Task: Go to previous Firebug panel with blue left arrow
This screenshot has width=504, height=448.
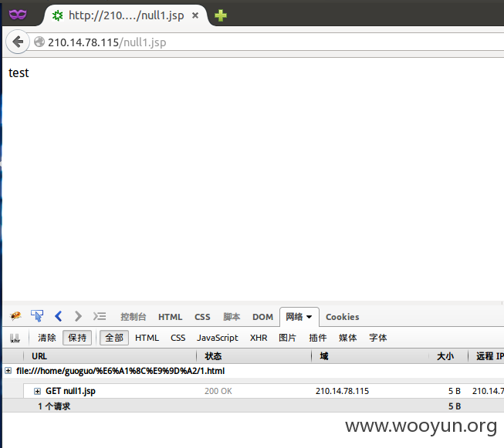Action: click(58, 316)
